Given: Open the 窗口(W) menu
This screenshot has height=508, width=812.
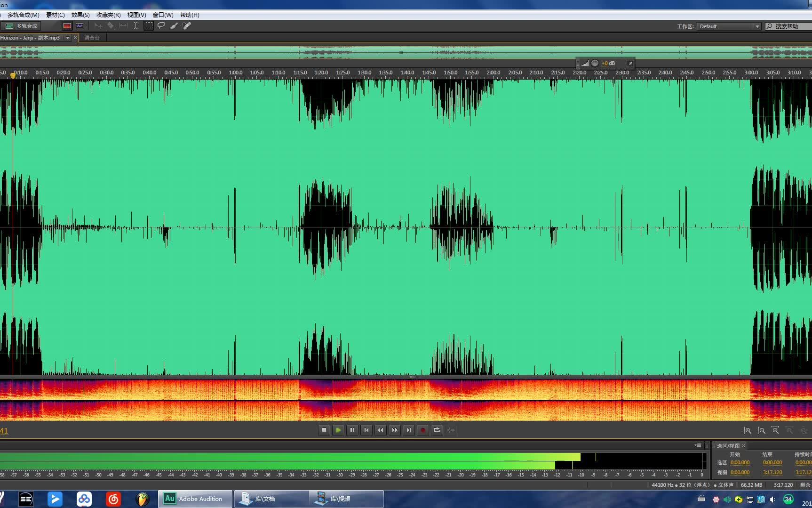Looking at the screenshot, I should pos(163,15).
